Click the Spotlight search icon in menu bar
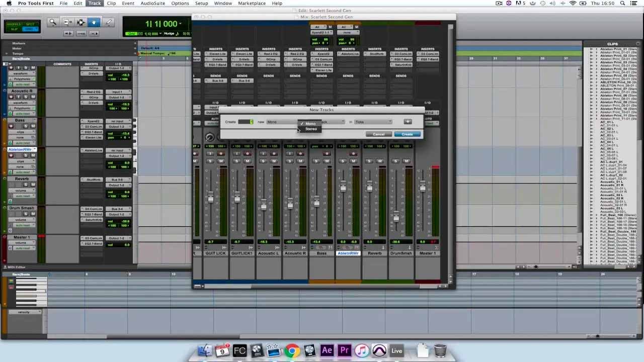This screenshot has width=644, height=362. tap(623, 3)
